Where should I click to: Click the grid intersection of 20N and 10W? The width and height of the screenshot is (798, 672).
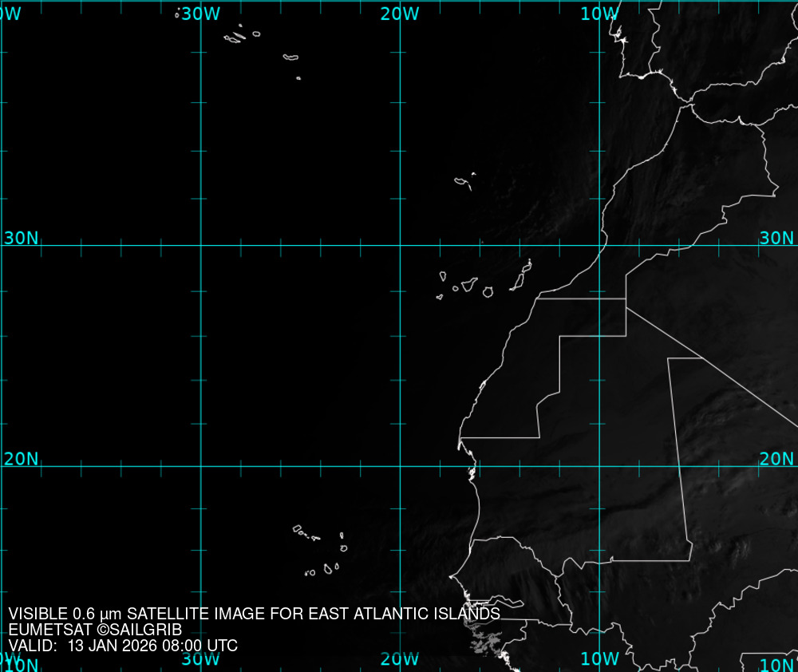(x=599, y=466)
